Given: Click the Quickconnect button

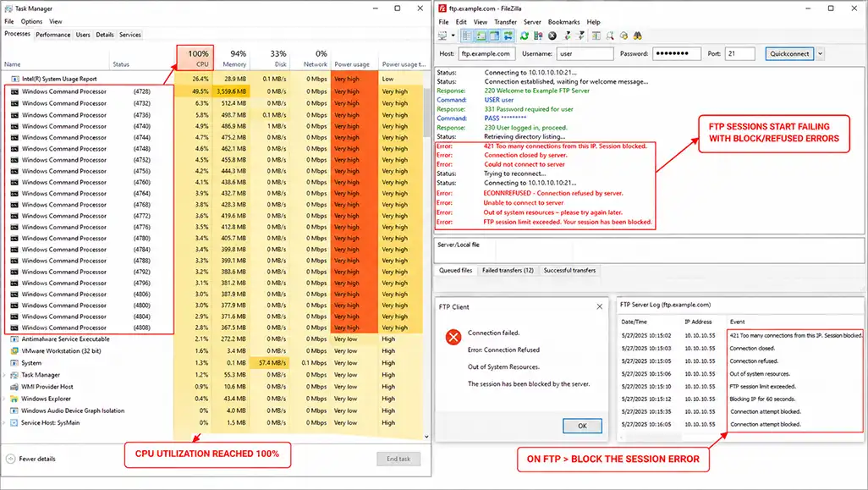Looking at the screenshot, I should 789,53.
